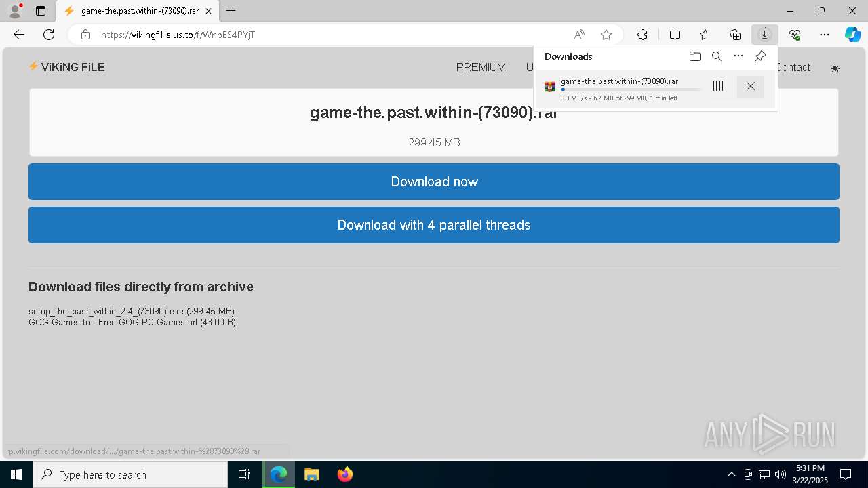Download GOG-Games.to url file
This screenshot has width=868, height=488.
[132, 323]
